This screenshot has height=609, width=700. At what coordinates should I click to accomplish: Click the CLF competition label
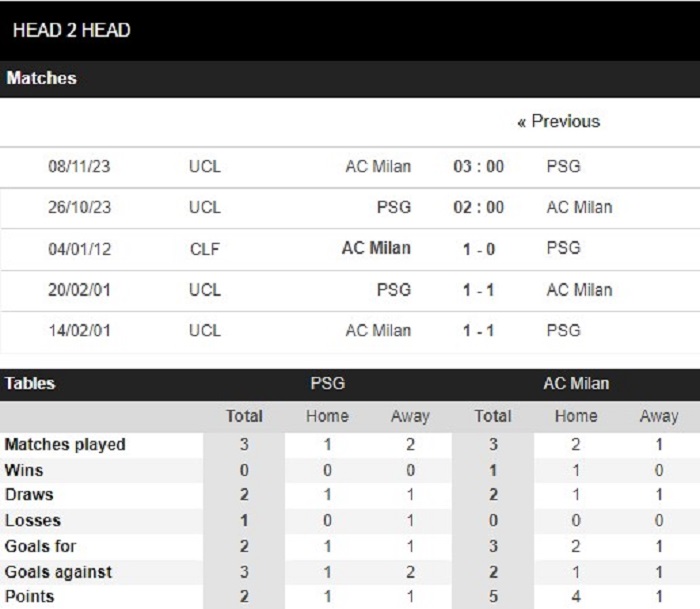pos(204,249)
